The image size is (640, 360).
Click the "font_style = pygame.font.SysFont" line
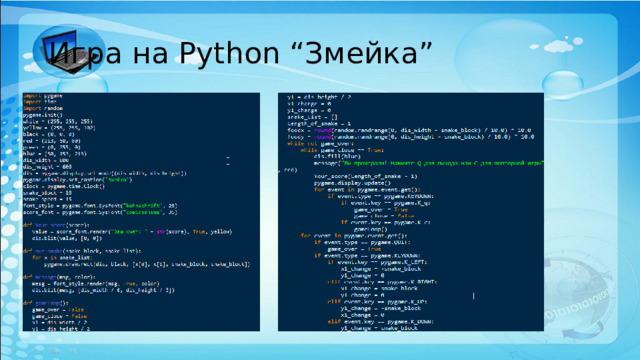pos(100,206)
